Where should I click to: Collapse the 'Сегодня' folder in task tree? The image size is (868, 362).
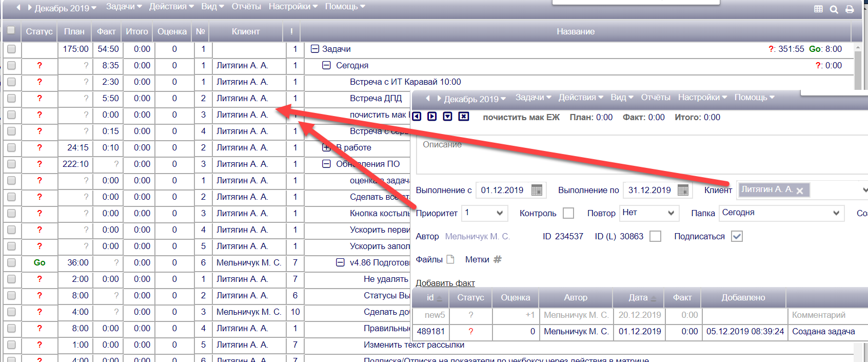pyautogui.click(x=326, y=65)
